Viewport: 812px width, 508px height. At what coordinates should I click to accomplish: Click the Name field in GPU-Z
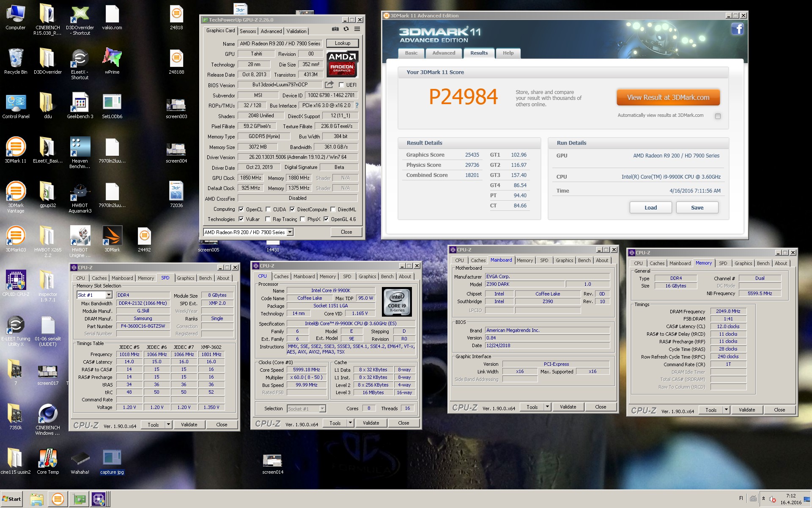coord(280,43)
